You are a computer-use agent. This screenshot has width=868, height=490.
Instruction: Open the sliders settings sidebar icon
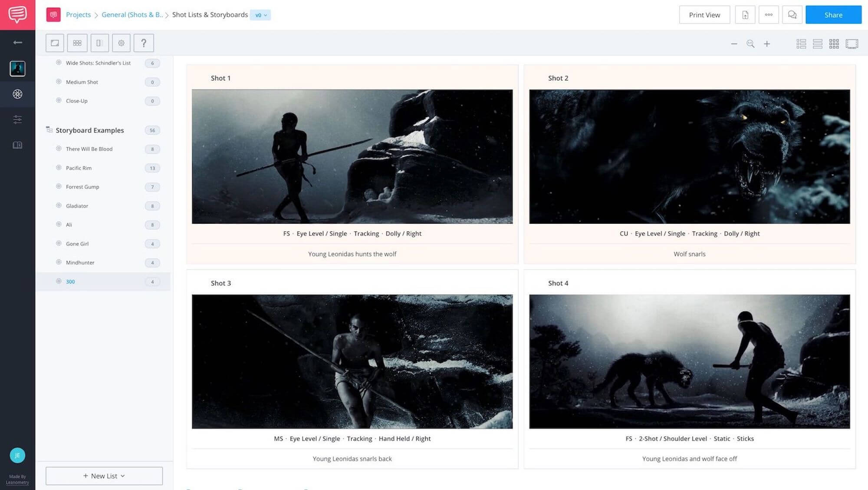click(17, 119)
